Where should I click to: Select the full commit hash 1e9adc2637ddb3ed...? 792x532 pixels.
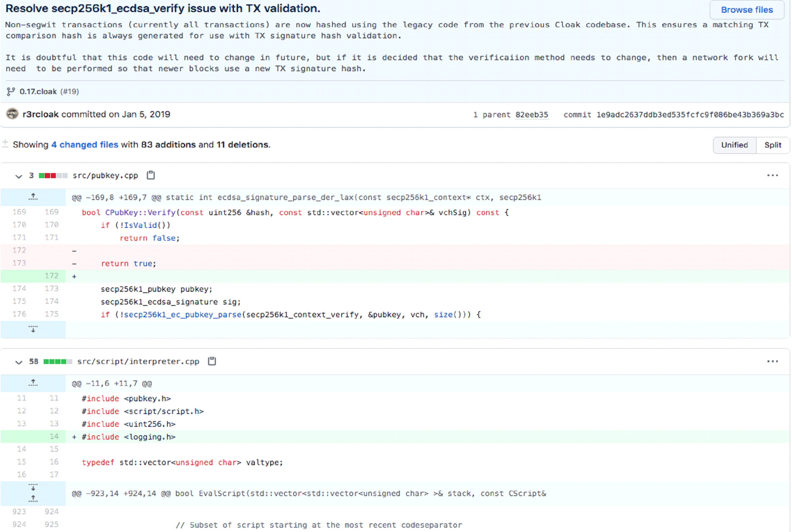coord(690,115)
